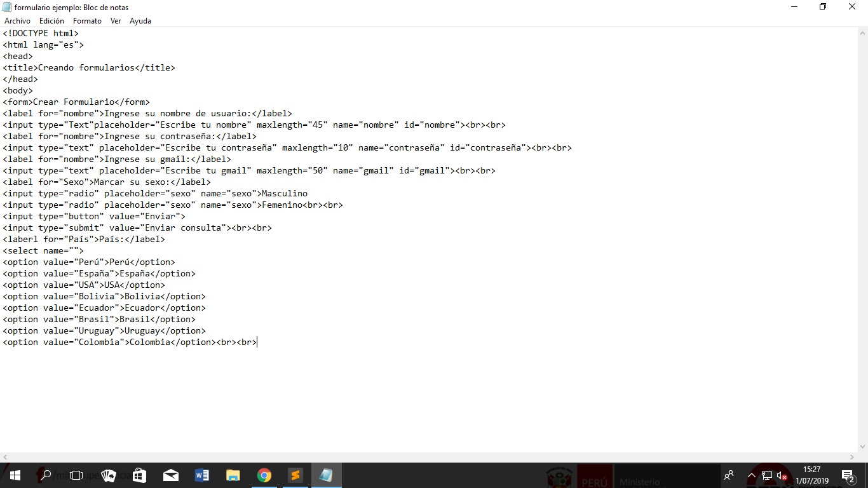Minimize the Notepad window
Screen dimensions: 868x488
[x=794, y=7]
